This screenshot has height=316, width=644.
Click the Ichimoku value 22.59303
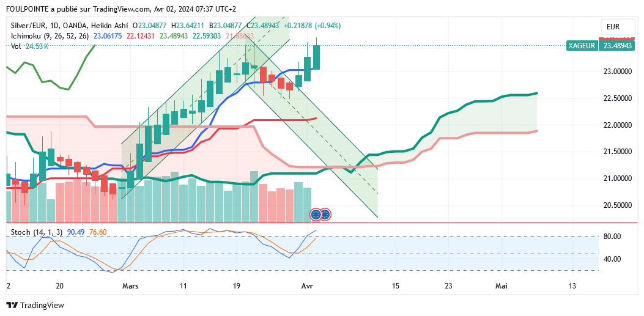[x=206, y=36]
